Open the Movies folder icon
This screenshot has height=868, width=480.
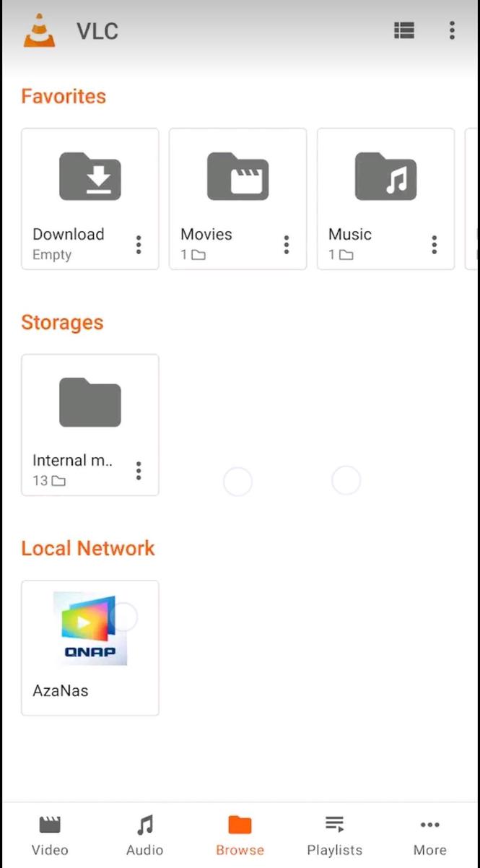[x=237, y=177]
